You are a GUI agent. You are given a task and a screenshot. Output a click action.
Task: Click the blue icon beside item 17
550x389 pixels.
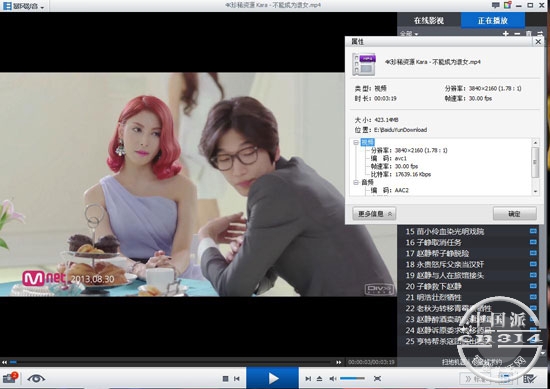tap(533, 253)
